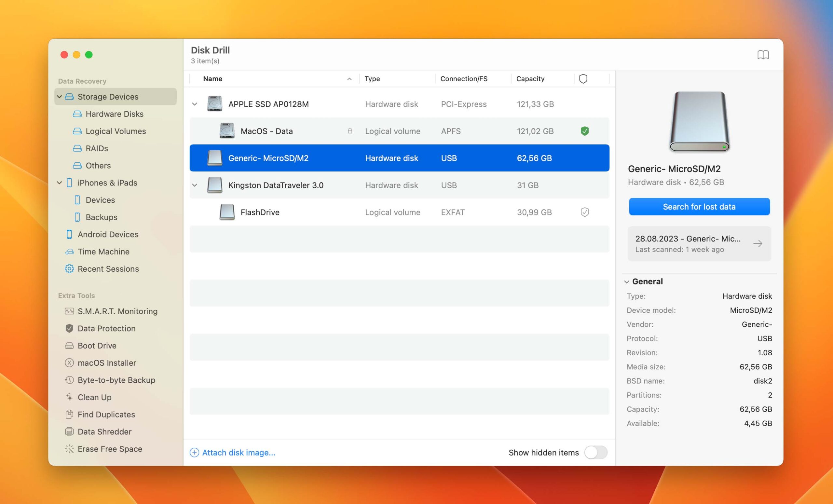Toggle the shield icon for FlashDrive
The height and width of the screenshot is (504, 833).
pos(584,212)
